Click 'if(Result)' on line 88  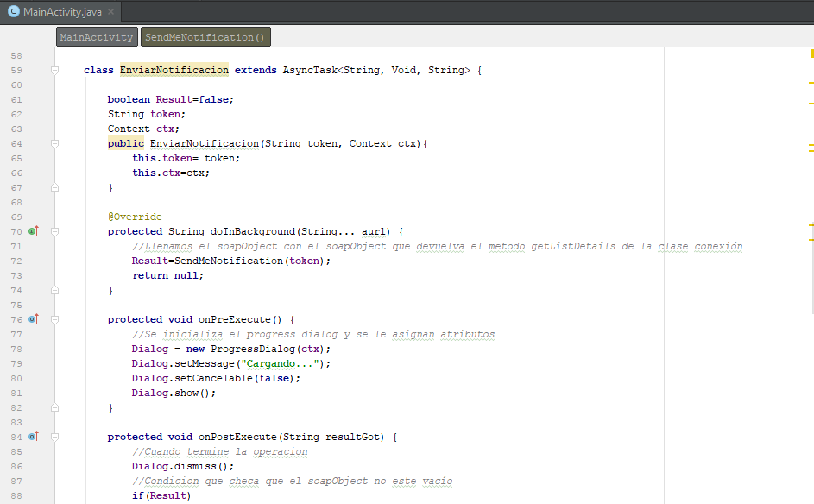point(161,495)
